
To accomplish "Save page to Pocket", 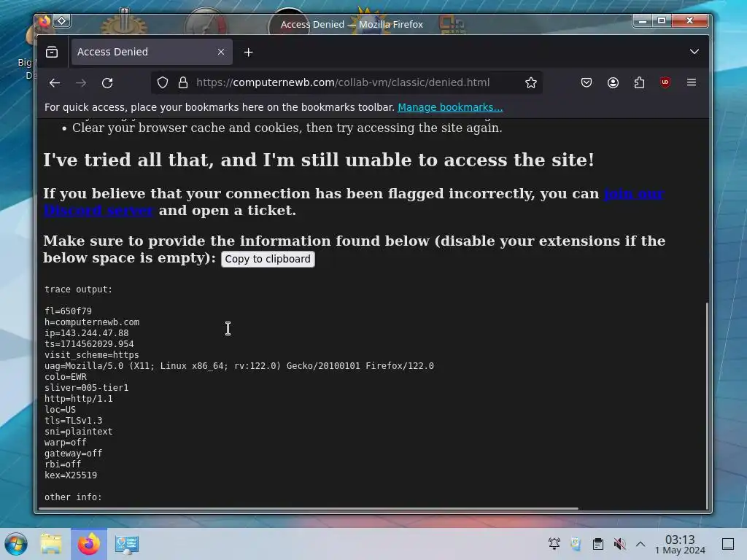I will click(x=587, y=83).
